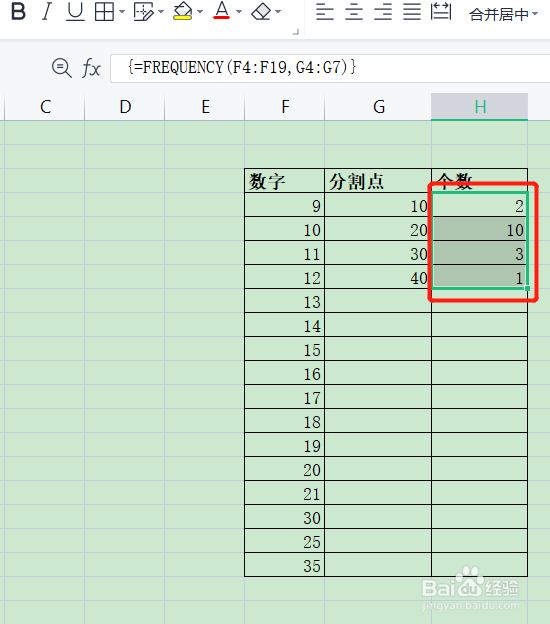This screenshot has height=624, width=550.
Task: Select column E header
Action: [x=205, y=107]
